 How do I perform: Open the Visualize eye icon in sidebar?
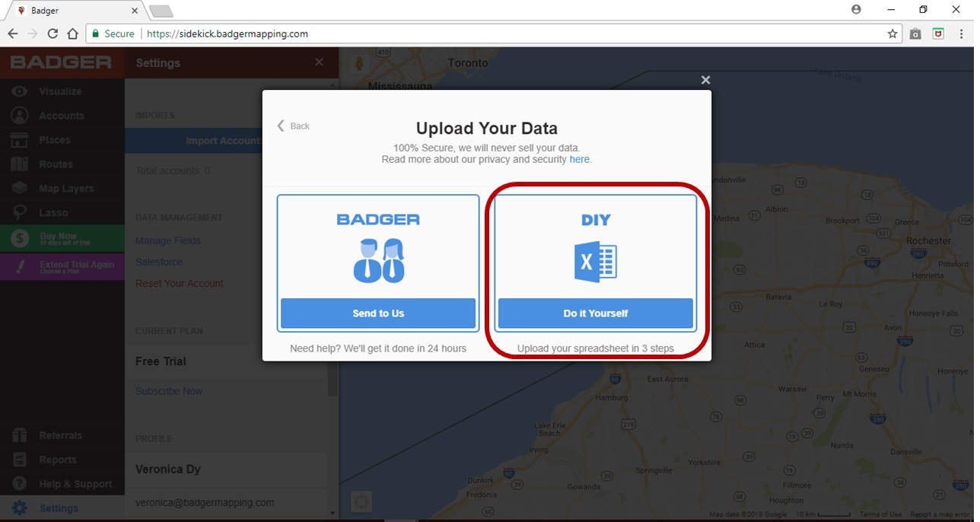[x=19, y=91]
